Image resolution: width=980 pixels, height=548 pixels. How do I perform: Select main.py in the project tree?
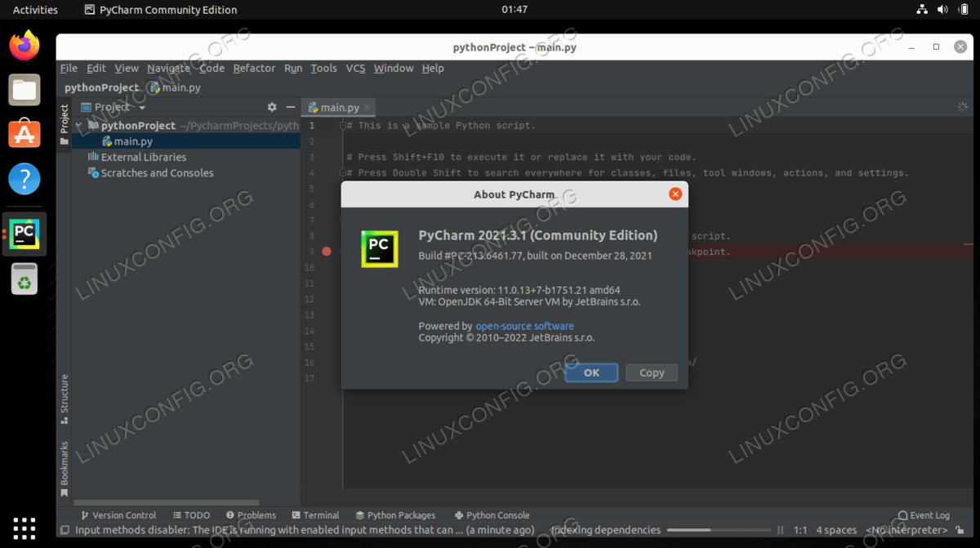[133, 141]
